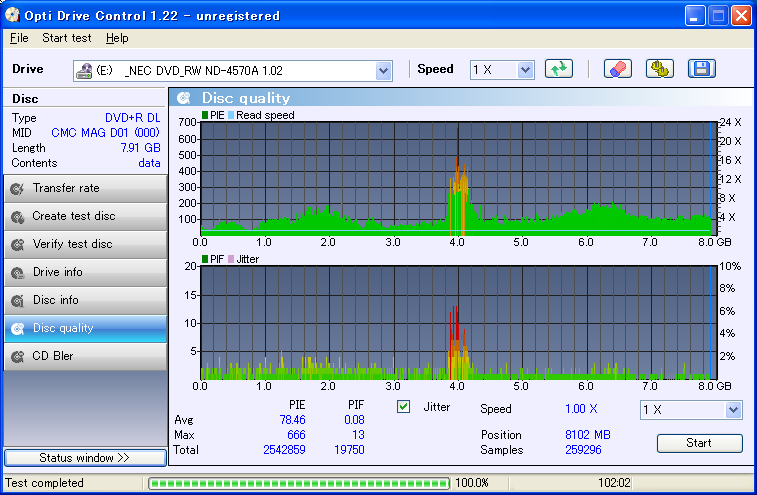Click the Test completed status text
Screen dimensions: 757x495
[x=44, y=483]
